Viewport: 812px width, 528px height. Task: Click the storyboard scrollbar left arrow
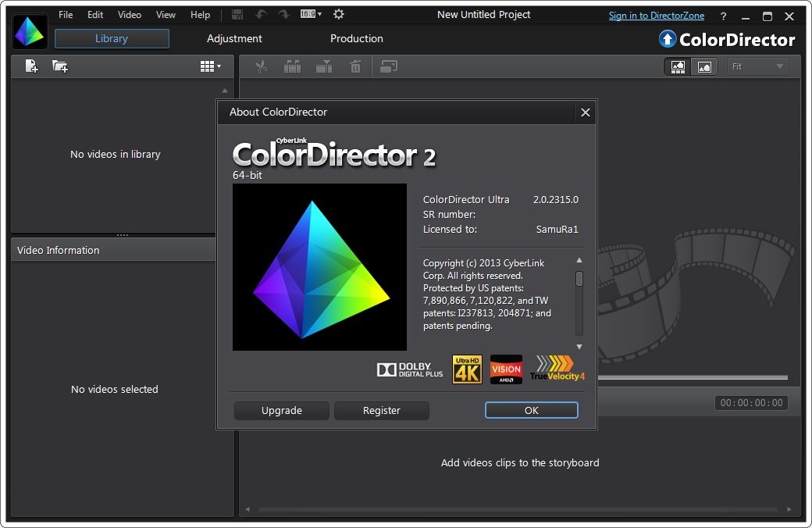coord(248,509)
